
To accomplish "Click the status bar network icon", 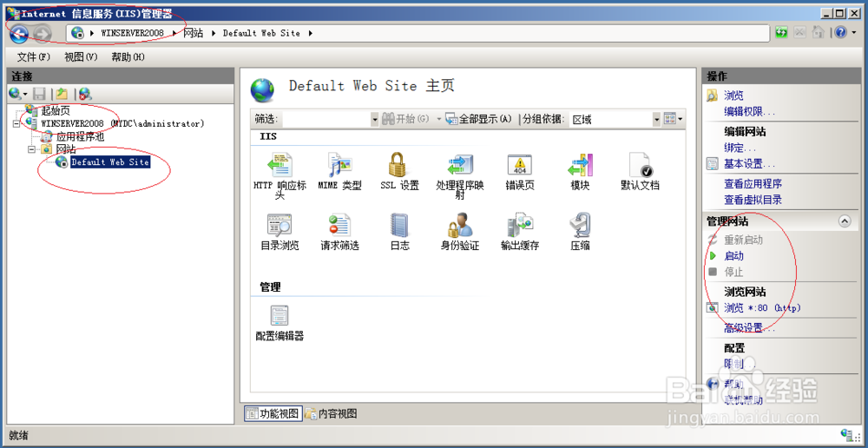I will click(847, 435).
